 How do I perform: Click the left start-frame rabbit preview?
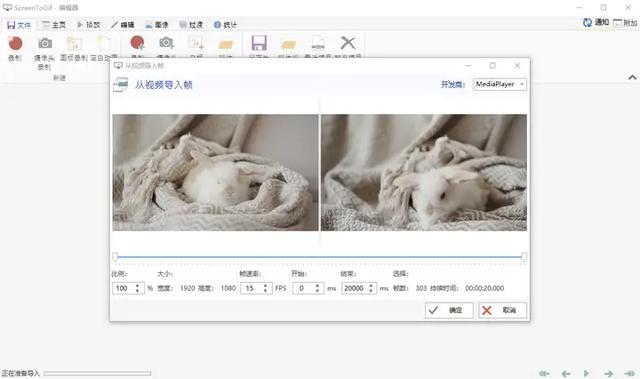pos(216,173)
